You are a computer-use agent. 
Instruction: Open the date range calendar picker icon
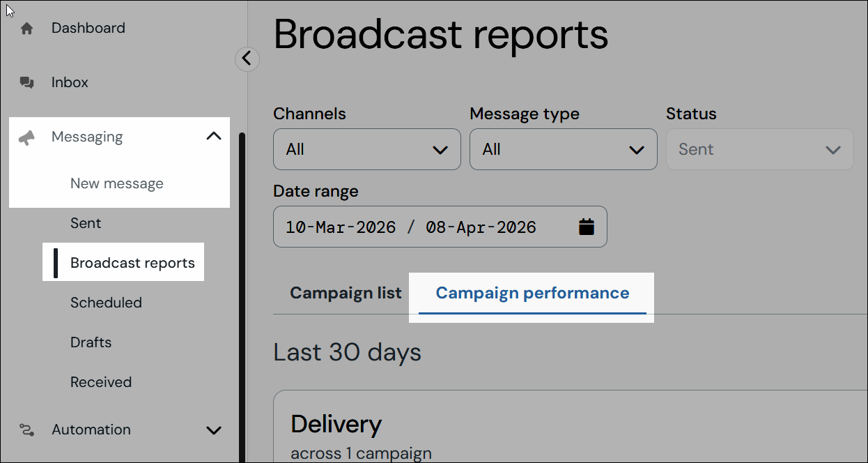[587, 227]
